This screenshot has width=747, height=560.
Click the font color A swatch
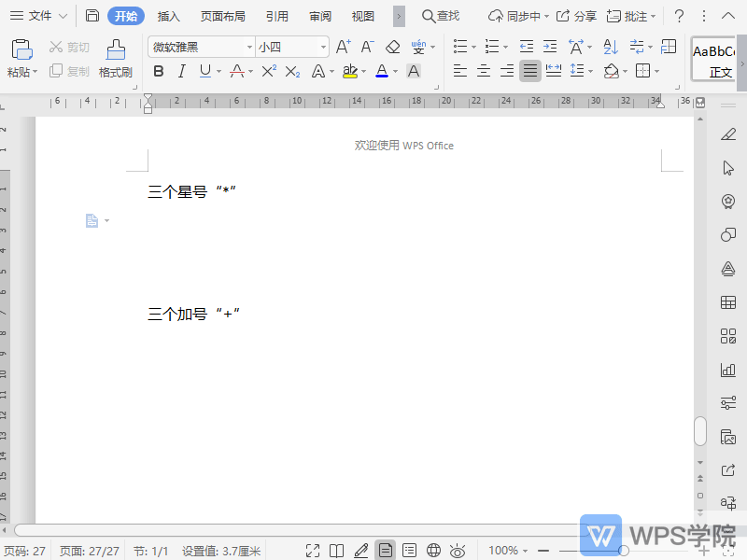pyautogui.click(x=382, y=72)
